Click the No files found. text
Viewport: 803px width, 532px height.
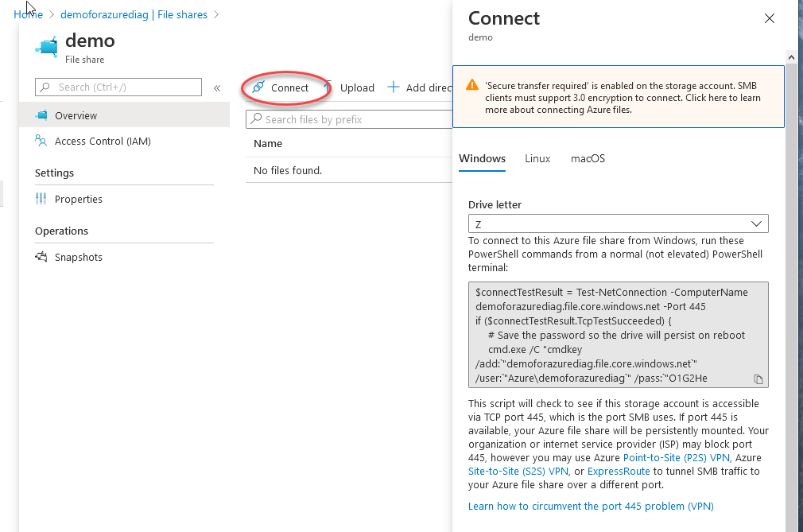pyautogui.click(x=288, y=170)
